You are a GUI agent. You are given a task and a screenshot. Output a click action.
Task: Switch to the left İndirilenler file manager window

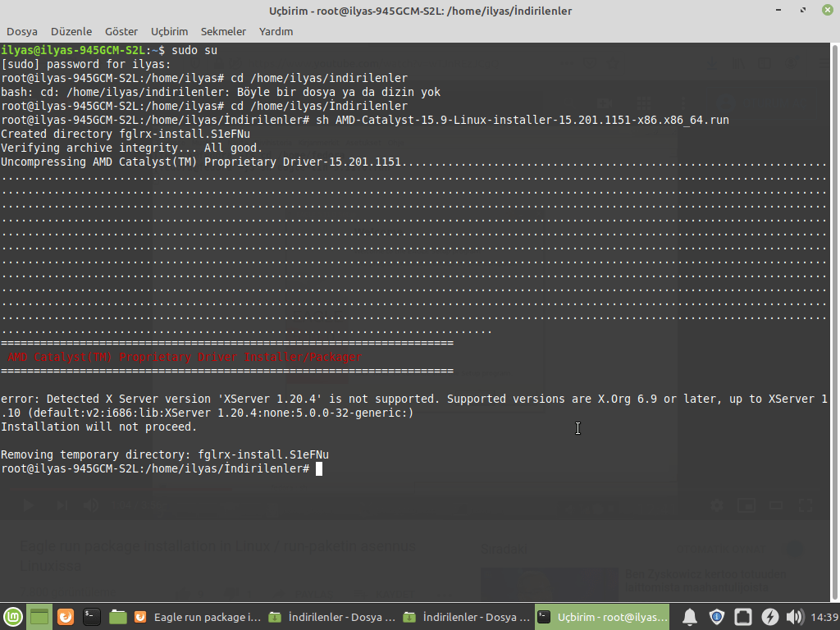click(332, 617)
